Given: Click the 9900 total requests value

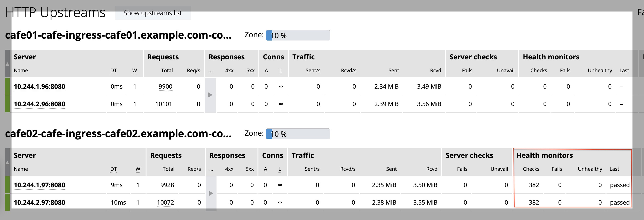Looking at the screenshot, I should click(166, 87).
